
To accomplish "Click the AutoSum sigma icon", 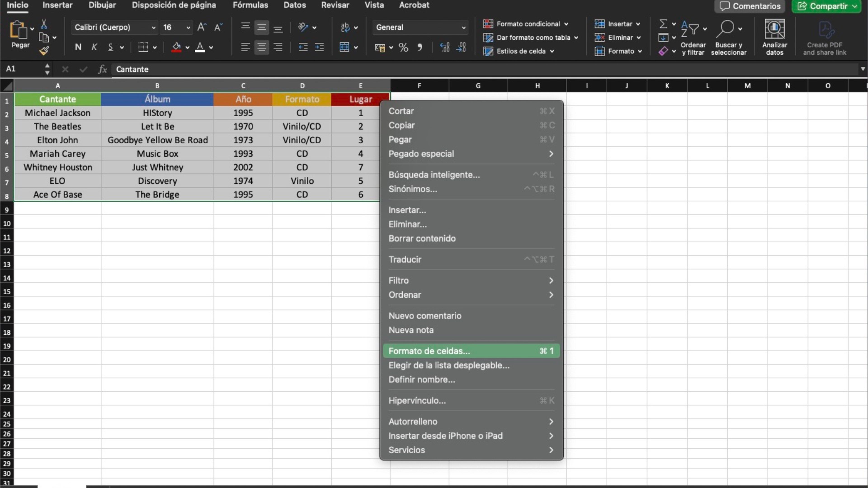I will (x=663, y=23).
